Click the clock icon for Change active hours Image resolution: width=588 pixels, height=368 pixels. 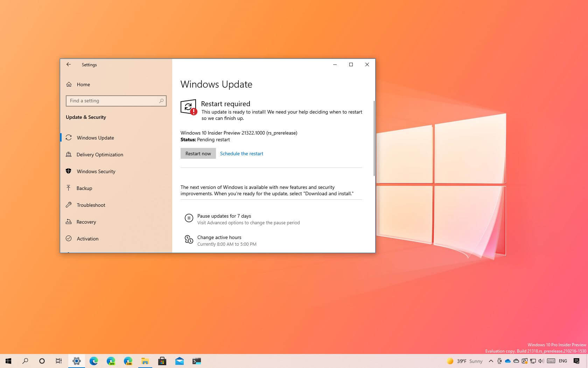click(189, 240)
